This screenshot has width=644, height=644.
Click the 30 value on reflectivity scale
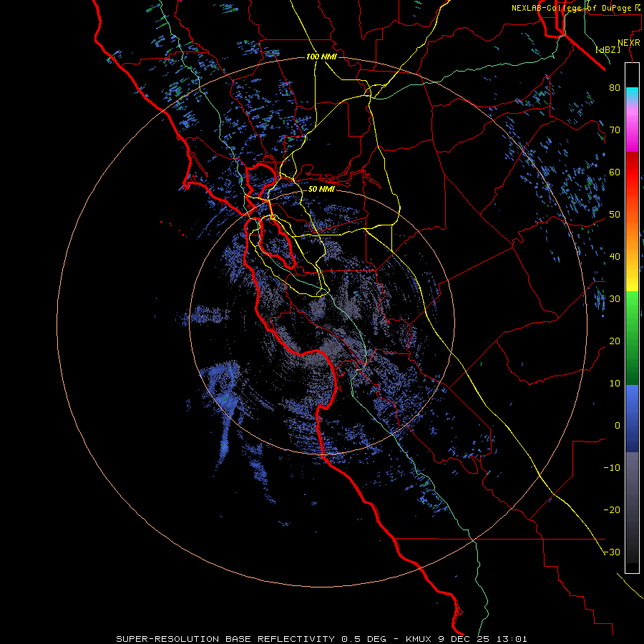[x=615, y=298]
